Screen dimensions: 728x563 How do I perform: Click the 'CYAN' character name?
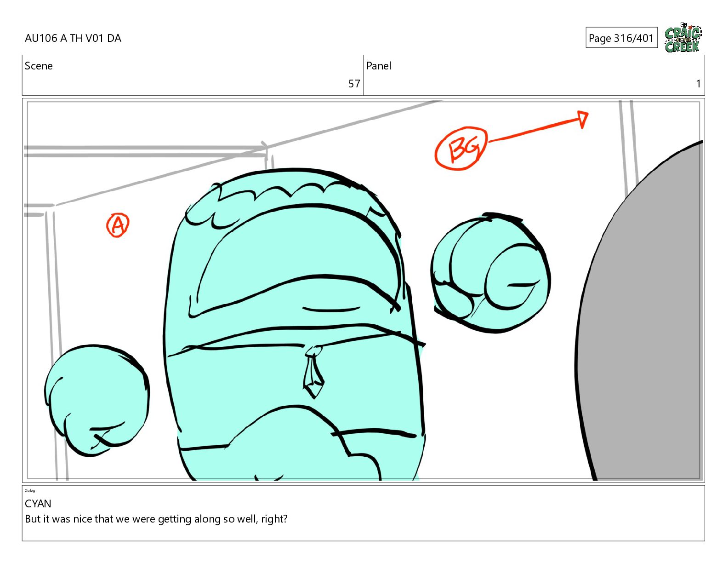pyautogui.click(x=38, y=504)
